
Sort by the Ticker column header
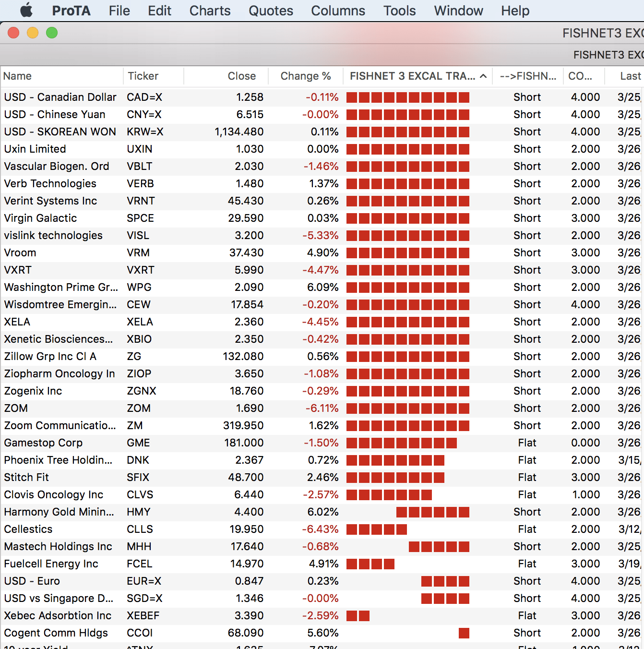click(x=154, y=76)
